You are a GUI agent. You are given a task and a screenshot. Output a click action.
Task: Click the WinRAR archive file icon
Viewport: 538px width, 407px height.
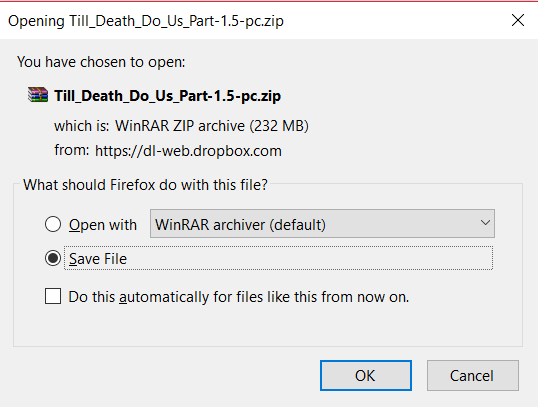[38, 95]
